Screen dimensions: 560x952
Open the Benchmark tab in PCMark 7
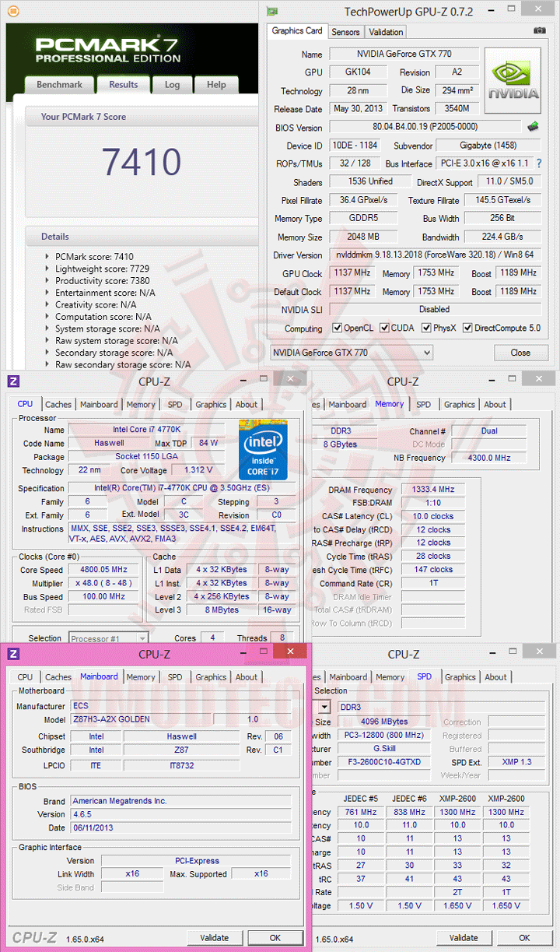pyautogui.click(x=59, y=85)
